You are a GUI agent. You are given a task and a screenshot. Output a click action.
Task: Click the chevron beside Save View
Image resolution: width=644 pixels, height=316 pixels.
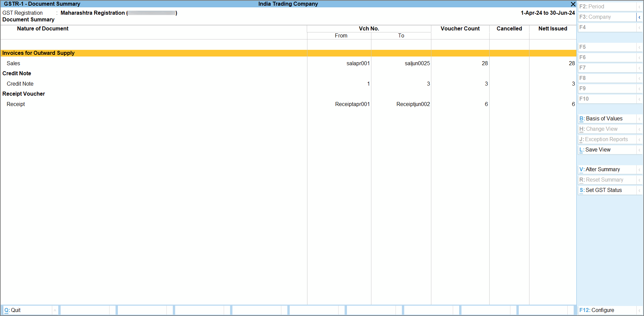(x=639, y=150)
